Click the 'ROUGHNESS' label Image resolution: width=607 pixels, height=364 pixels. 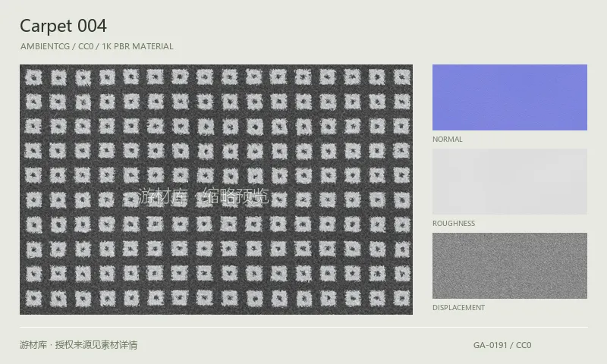coord(453,224)
